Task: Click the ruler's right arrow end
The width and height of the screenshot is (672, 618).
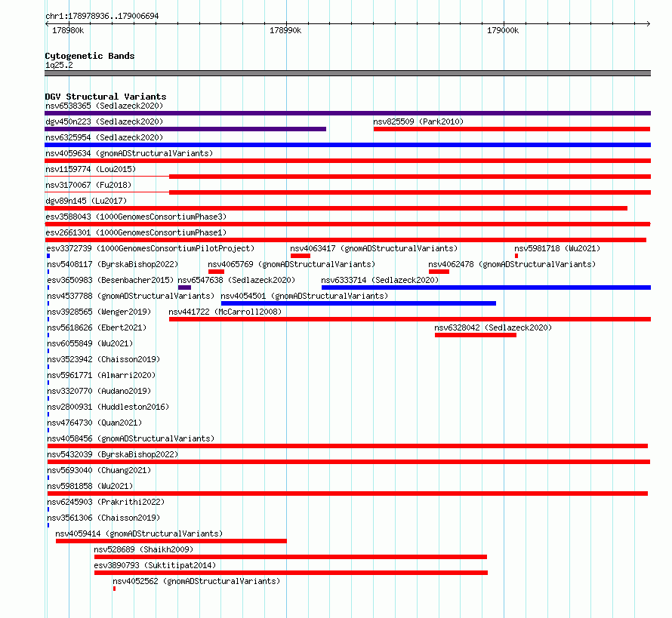Action: 649,23
